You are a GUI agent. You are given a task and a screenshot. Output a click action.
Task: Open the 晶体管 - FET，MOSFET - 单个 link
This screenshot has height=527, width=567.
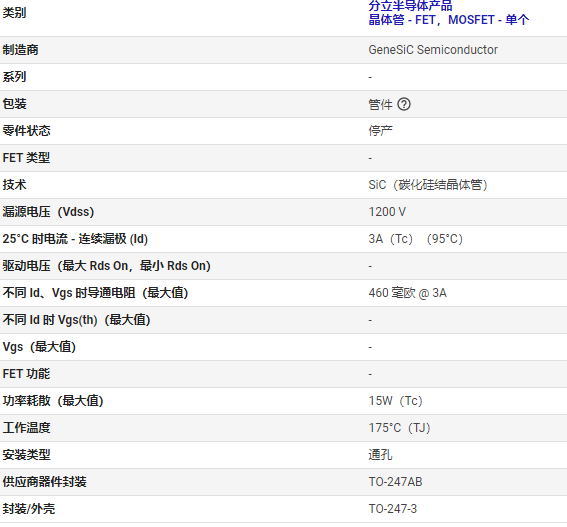[449, 20]
